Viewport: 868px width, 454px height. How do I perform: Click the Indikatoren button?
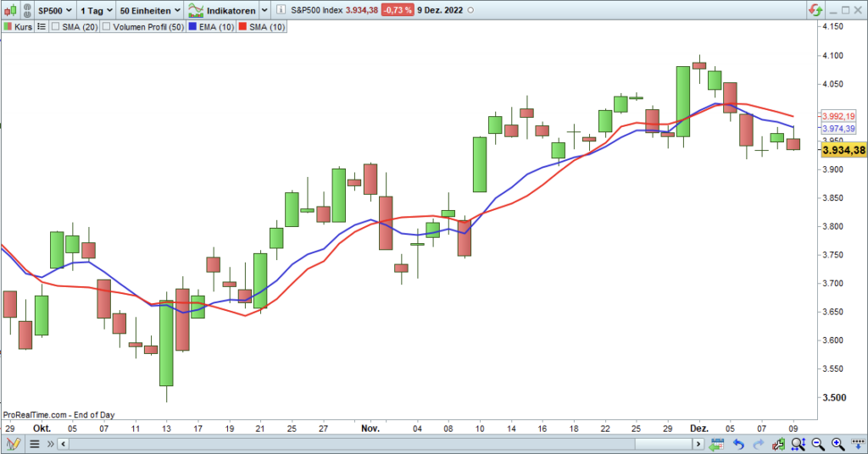tap(222, 11)
